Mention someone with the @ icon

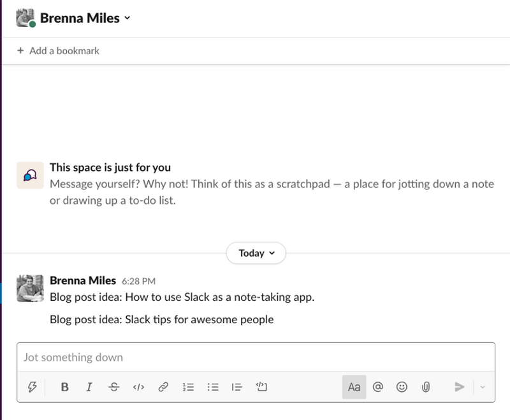coord(378,387)
